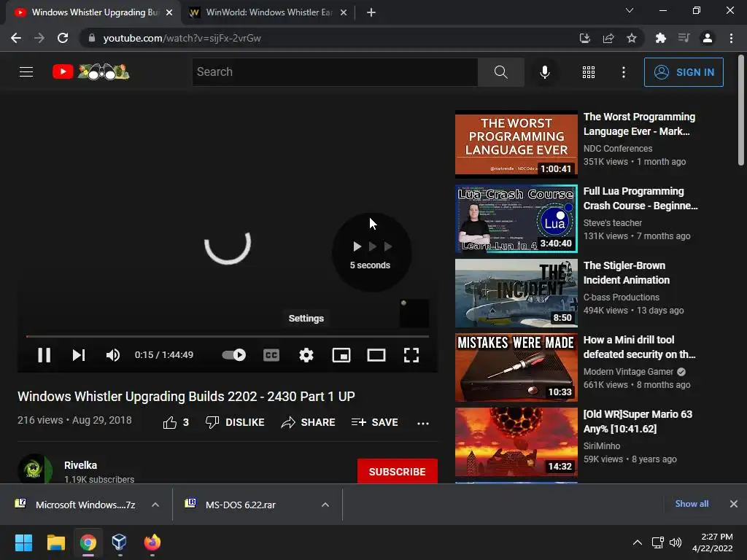The height and width of the screenshot is (560, 747).
Task: Click Show all downloads
Action: (692, 503)
